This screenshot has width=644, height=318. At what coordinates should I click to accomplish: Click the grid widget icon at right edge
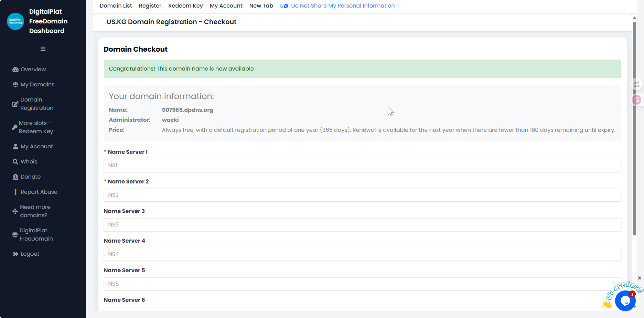point(636,84)
